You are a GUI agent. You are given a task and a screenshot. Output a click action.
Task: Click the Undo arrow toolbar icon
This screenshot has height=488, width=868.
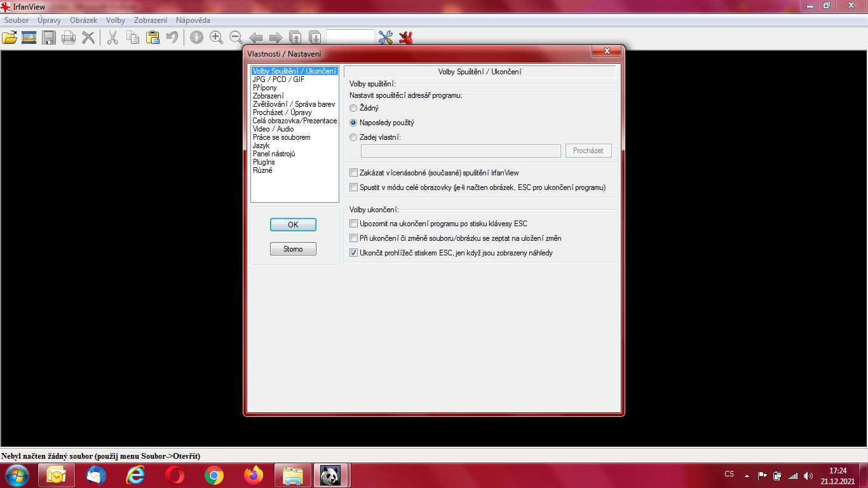pyautogui.click(x=172, y=37)
